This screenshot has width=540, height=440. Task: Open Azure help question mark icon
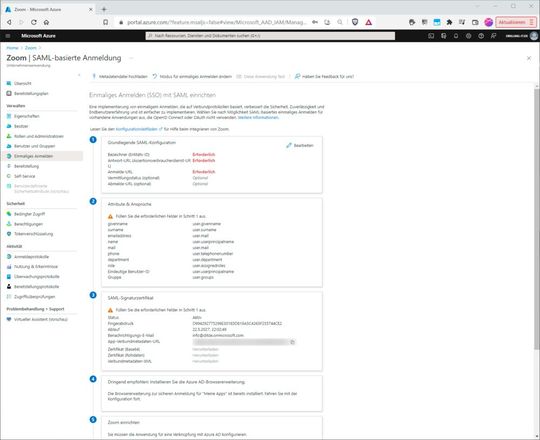pos(481,36)
